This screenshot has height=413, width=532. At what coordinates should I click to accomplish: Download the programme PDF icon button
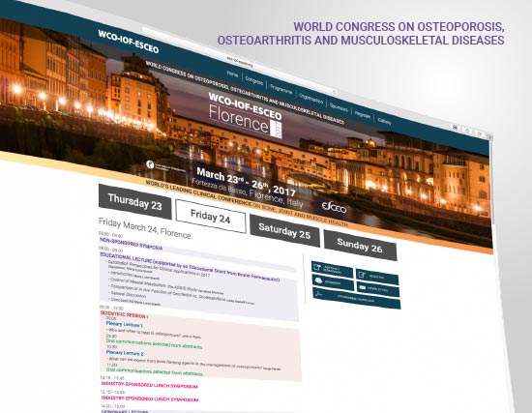(x=356, y=298)
